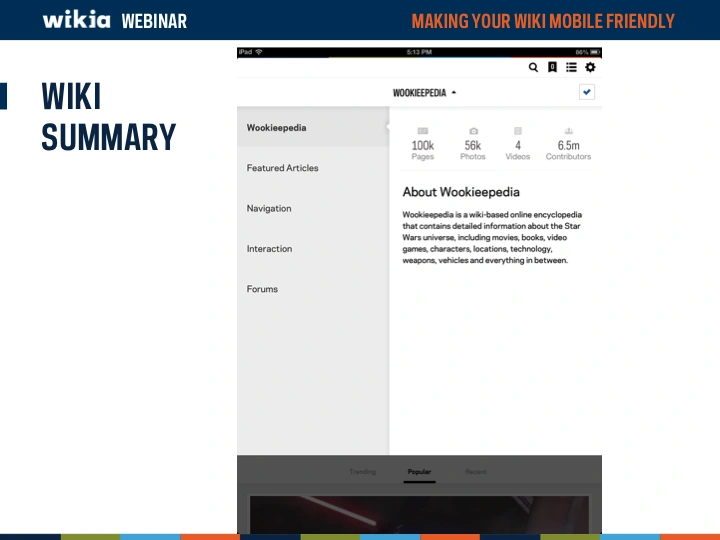Image resolution: width=720 pixels, height=540 pixels.
Task: Tap the search magnifier icon
Action: click(533, 67)
